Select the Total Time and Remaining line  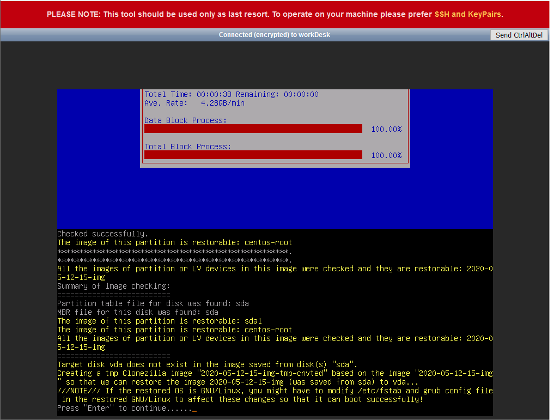pos(232,94)
